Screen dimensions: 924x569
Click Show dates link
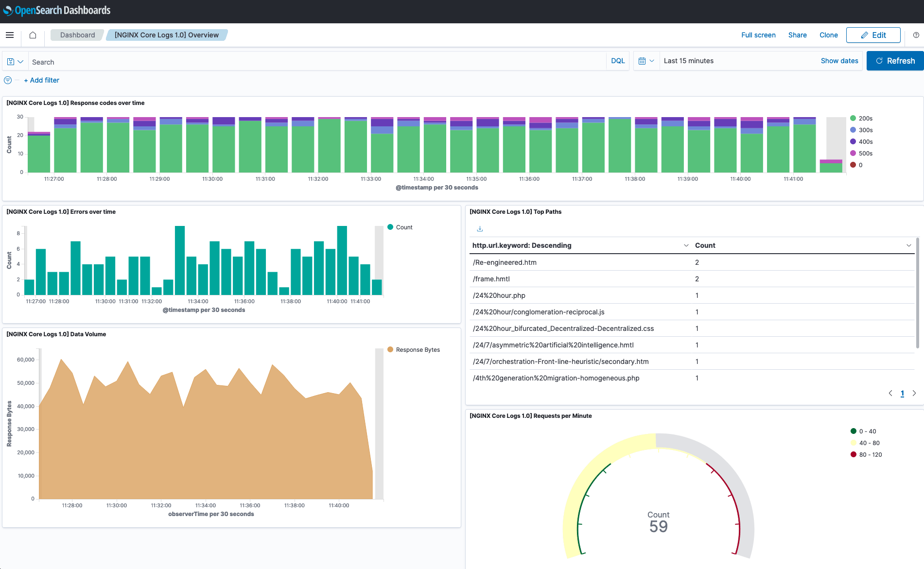(839, 61)
